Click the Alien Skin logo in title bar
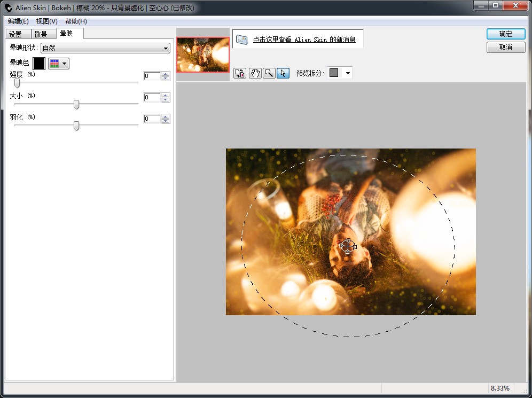Screen dimensions: 532x398 click(8, 7)
